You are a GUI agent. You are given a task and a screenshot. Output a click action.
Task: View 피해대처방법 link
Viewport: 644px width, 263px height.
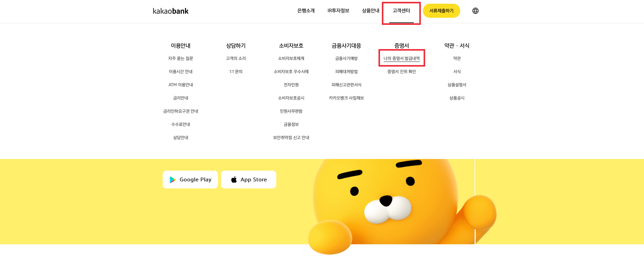(347, 72)
